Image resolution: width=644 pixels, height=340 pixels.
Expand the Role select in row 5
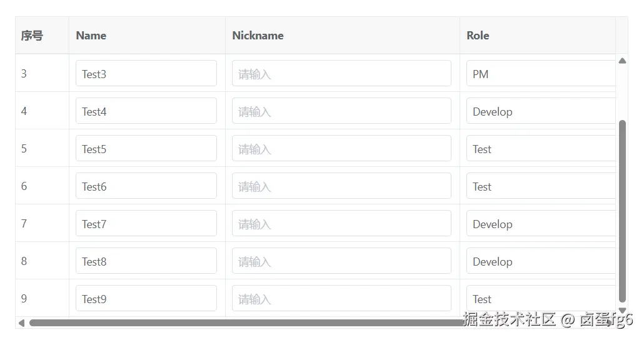pyautogui.click(x=541, y=149)
